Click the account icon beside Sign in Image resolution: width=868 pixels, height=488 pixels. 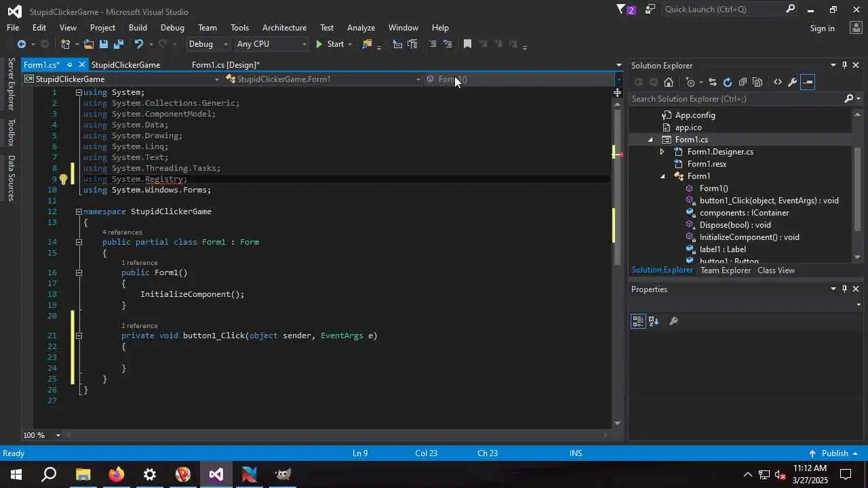pos(855,28)
